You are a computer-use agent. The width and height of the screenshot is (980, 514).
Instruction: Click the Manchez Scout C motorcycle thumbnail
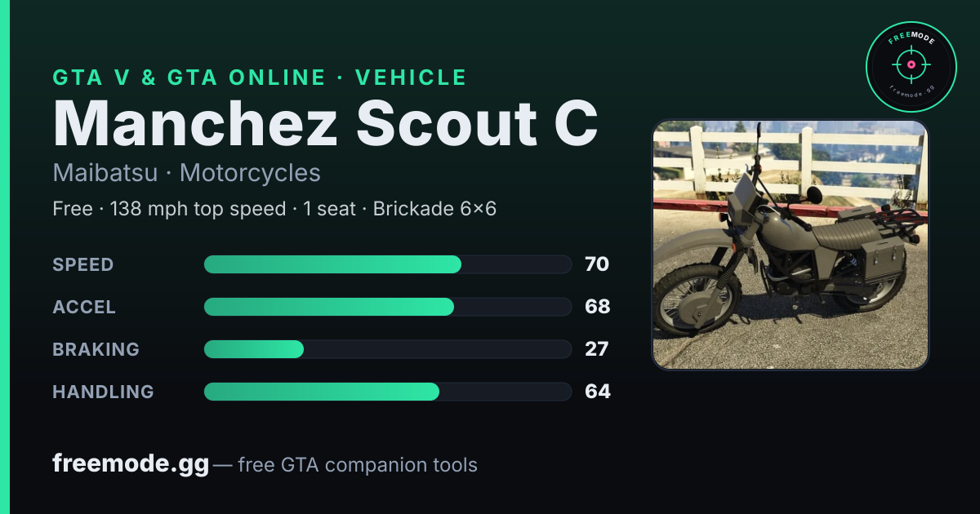click(x=790, y=245)
